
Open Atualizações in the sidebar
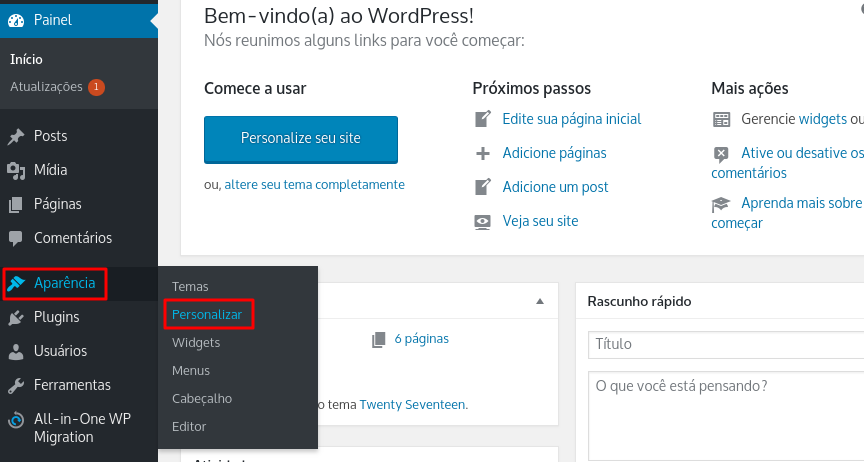point(46,87)
